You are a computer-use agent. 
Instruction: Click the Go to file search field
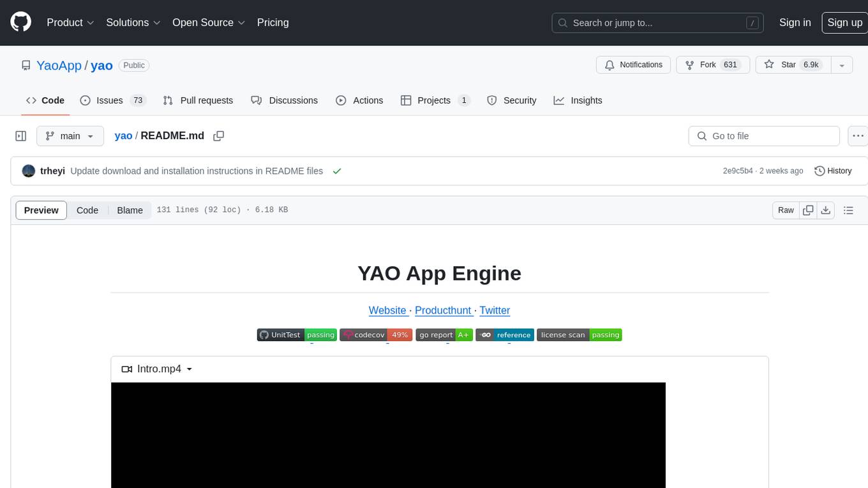click(x=764, y=136)
